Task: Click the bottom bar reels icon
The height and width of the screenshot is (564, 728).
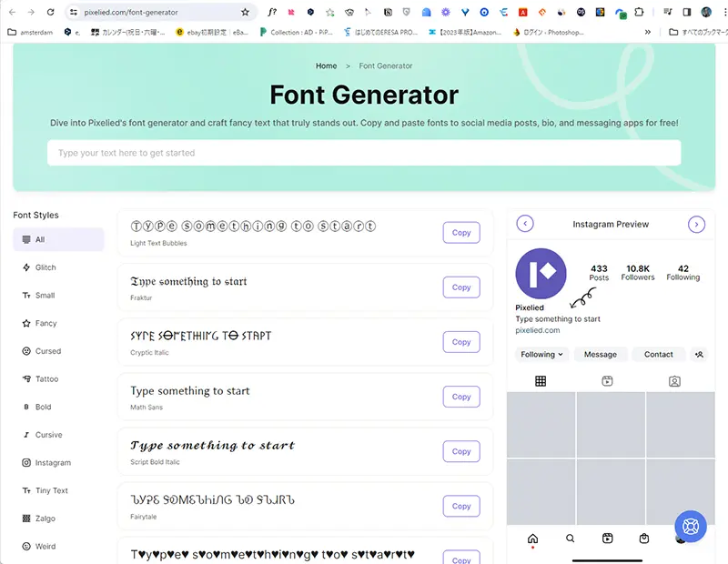Action: pos(607,539)
